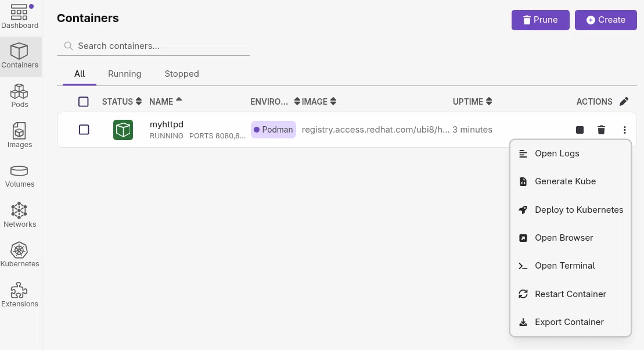
Task: Navigate to Networks section
Action: [20, 216]
